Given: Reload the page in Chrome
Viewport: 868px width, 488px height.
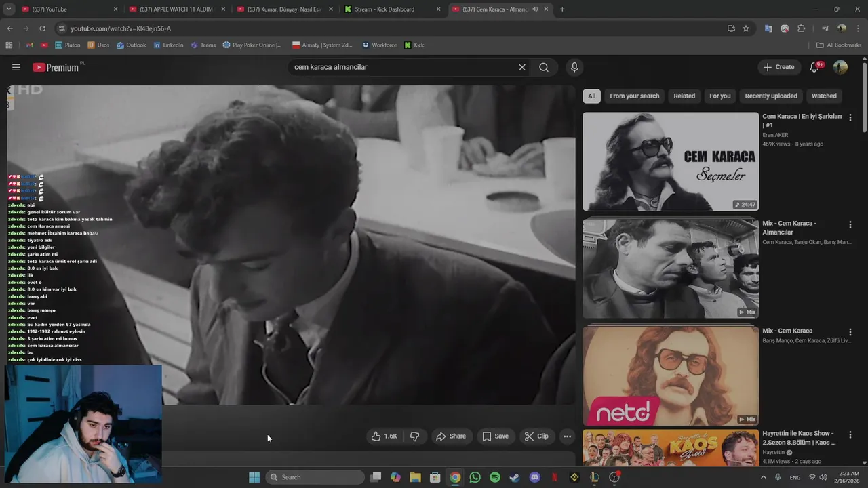Looking at the screenshot, I should coord(42,28).
